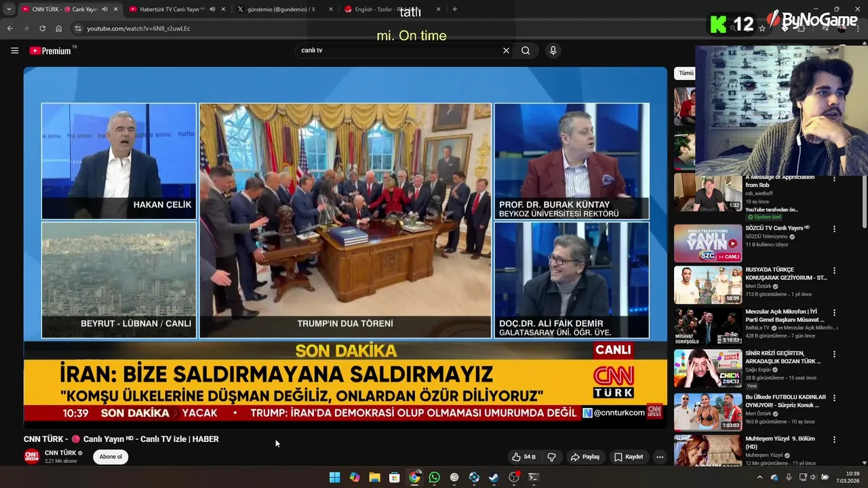Subscribe with Abone ol button
The image size is (868, 488).
(x=111, y=457)
